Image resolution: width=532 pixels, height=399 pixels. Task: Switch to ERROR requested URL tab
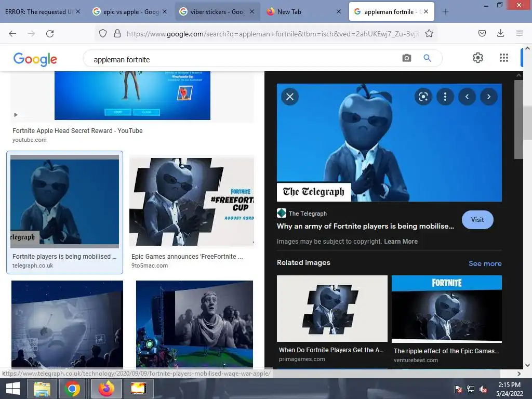[x=38, y=12]
